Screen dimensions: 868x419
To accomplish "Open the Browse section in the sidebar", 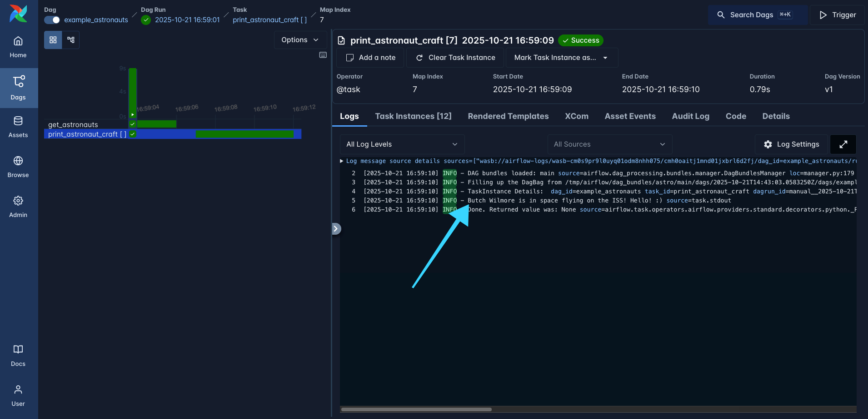I will [18, 166].
